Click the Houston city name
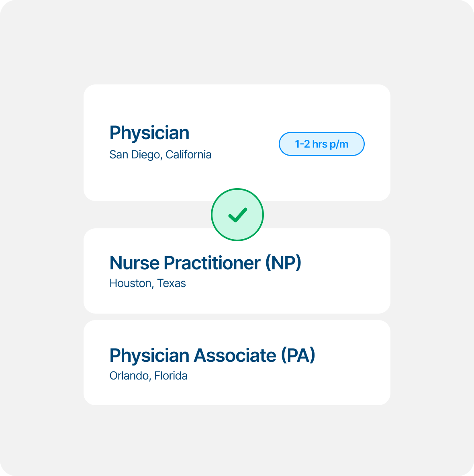Image resolution: width=474 pixels, height=476 pixels. pos(130,283)
